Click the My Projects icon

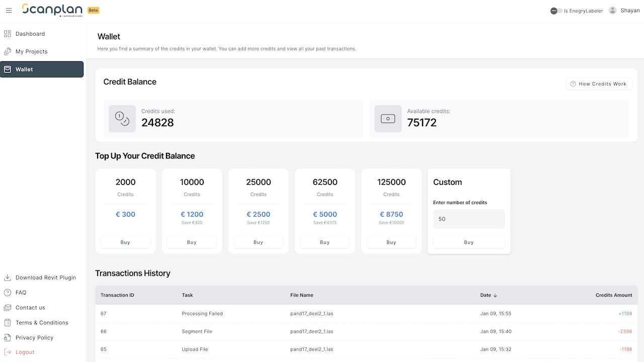pyautogui.click(x=8, y=51)
